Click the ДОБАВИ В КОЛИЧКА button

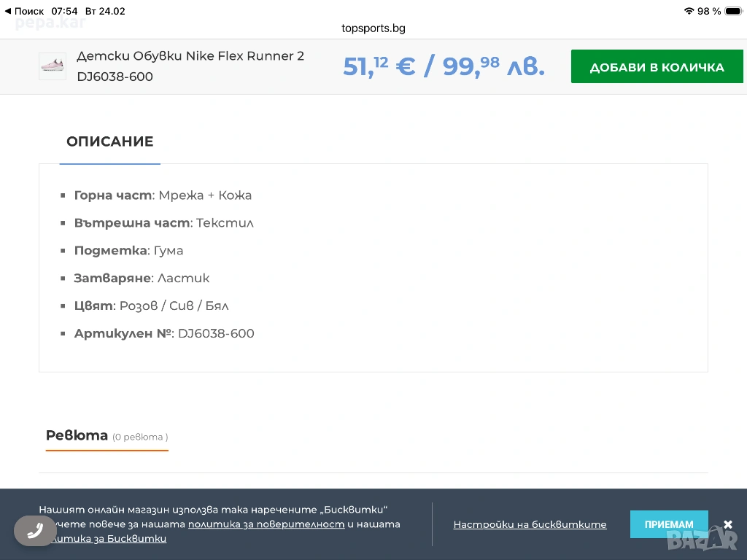[x=657, y=67]
